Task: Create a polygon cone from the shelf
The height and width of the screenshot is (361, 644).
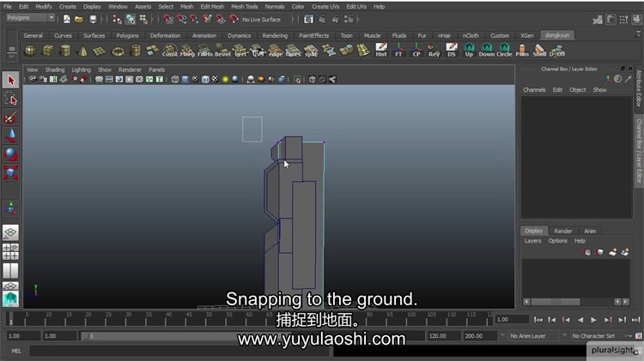Action: click(82, 51)
